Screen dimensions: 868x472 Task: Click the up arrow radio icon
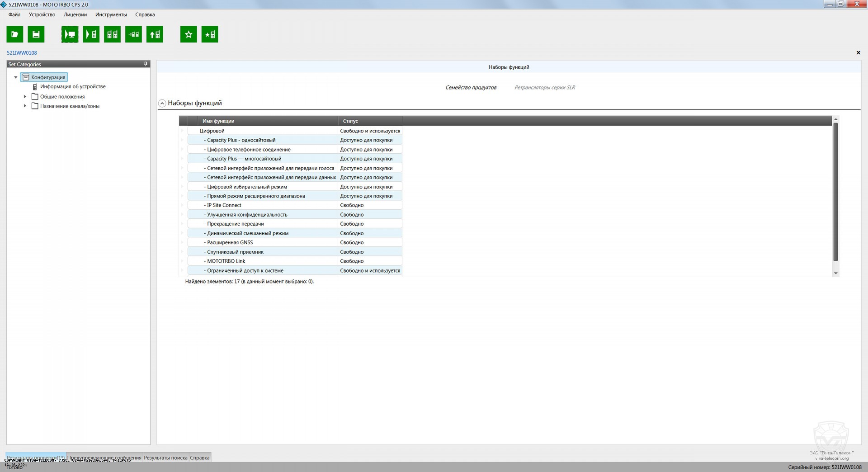(x=155, y=34)
